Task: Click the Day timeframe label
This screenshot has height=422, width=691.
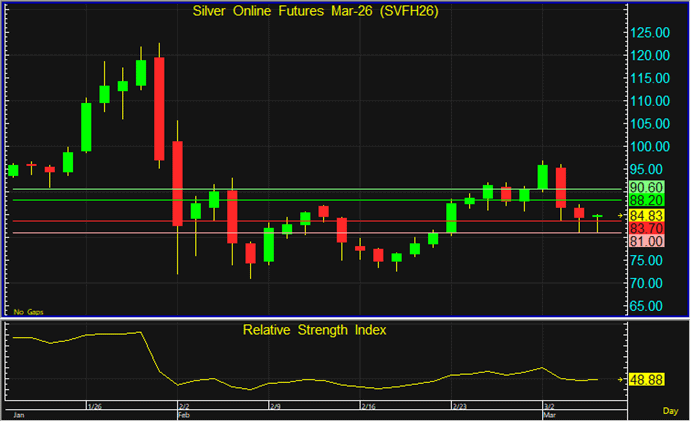Action: coord(670,412)
